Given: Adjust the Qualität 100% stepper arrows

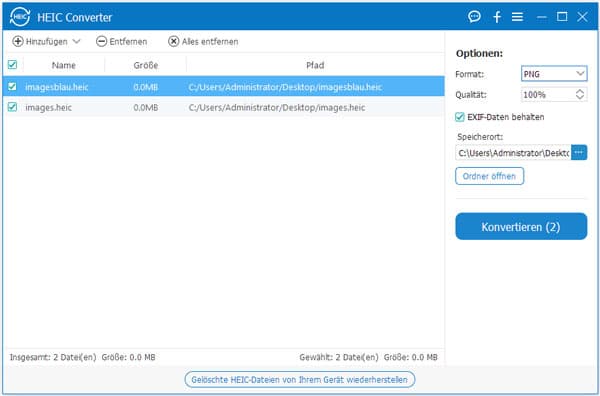Looking at the screenshot, I should point(580,95).
